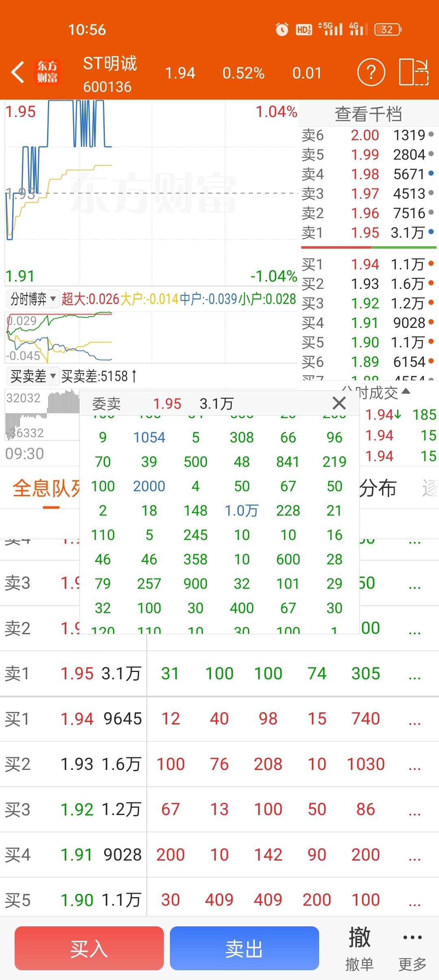Open the 分时博弈 dropdown
This screenshot has width=439, height=980.
coord(33,299)
